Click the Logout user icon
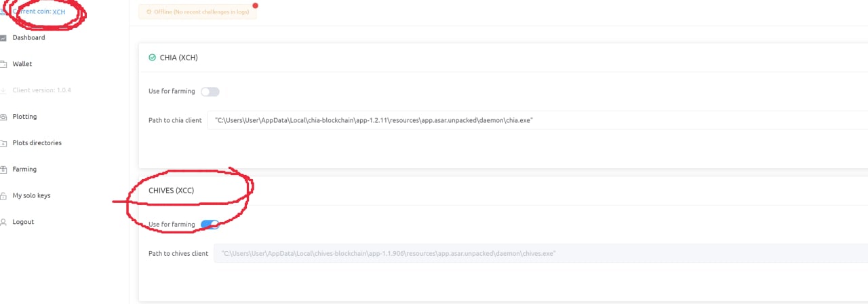 [3, 222]
